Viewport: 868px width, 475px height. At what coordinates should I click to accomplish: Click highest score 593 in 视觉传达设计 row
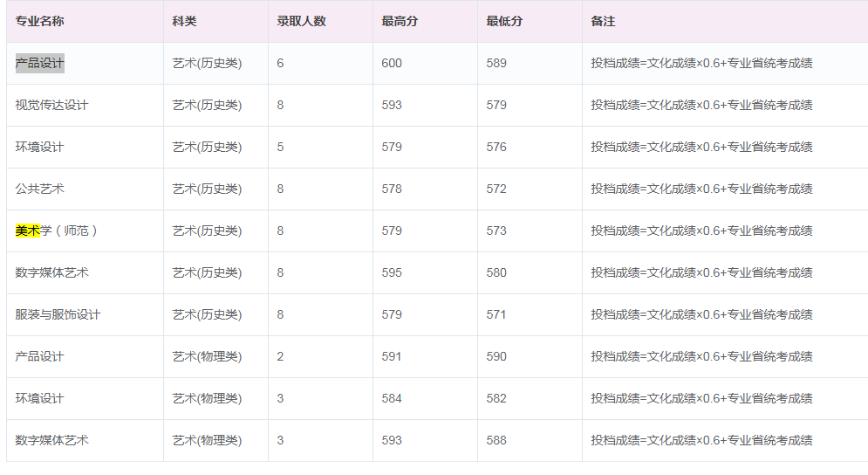tap(392, 106)
